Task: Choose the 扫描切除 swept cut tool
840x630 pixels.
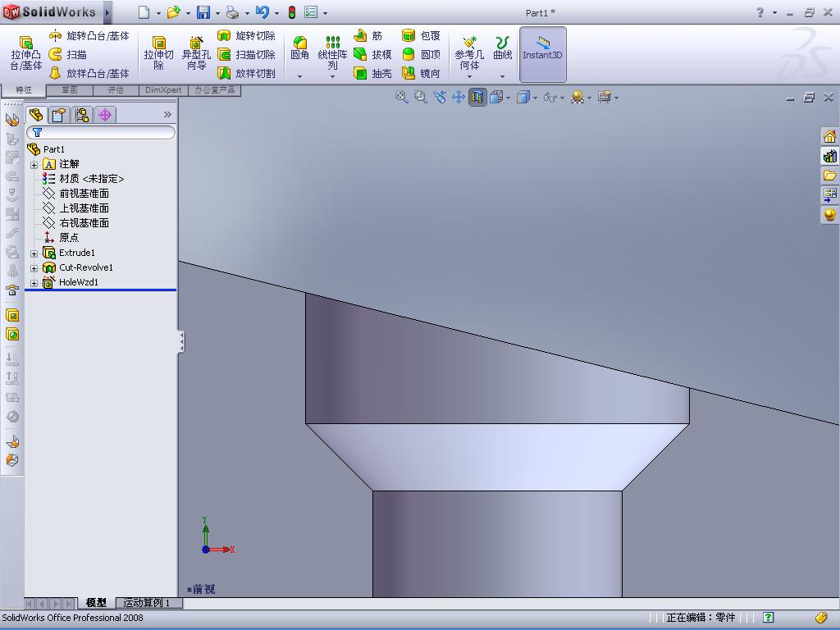Action: point(246,54)
